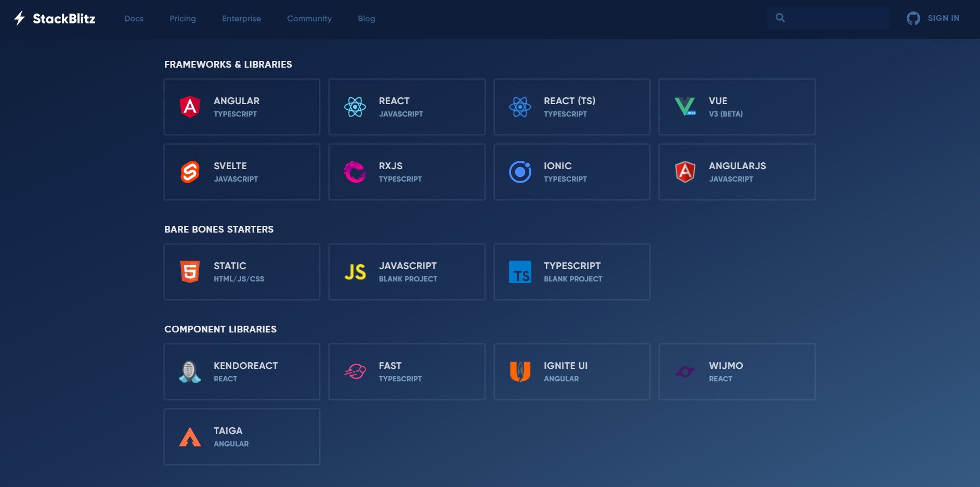
Task: Click the blue TS TypeScript icon
Action: tap(520, 272)
